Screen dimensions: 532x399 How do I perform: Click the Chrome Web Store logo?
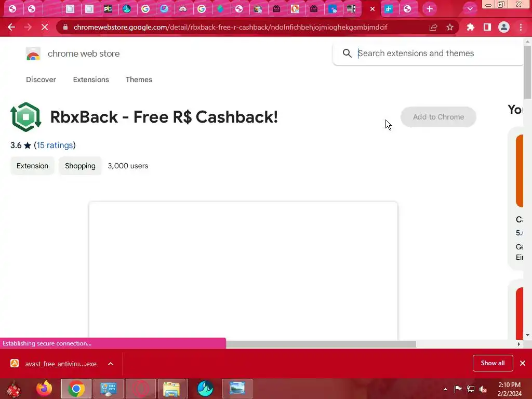coord(33,54)
